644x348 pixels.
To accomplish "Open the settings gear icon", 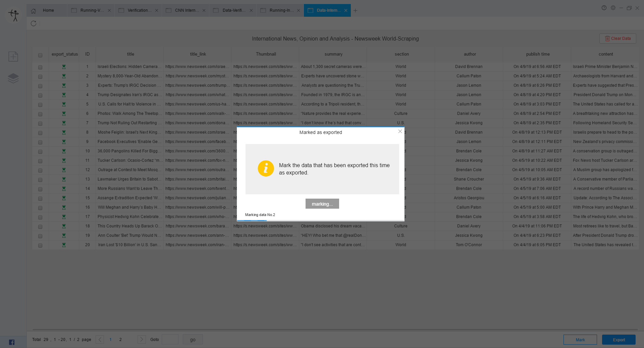I will point(613,8).
